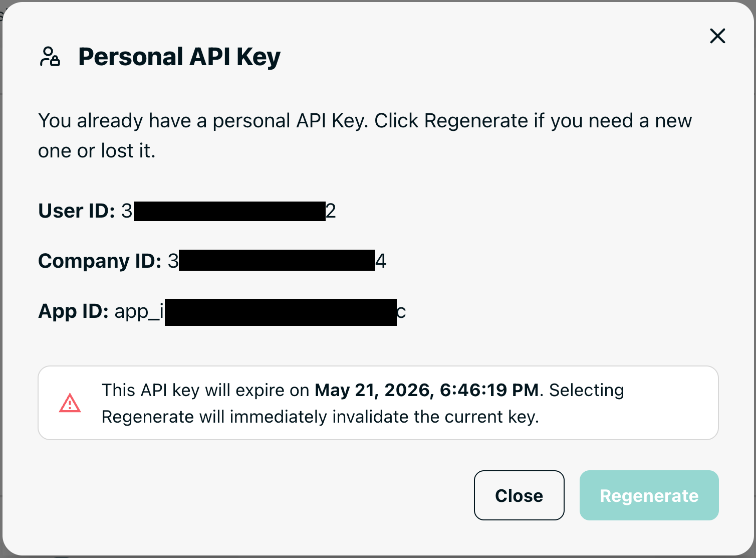Click the 'You already have a personal API Key' text

pos(203,121)
